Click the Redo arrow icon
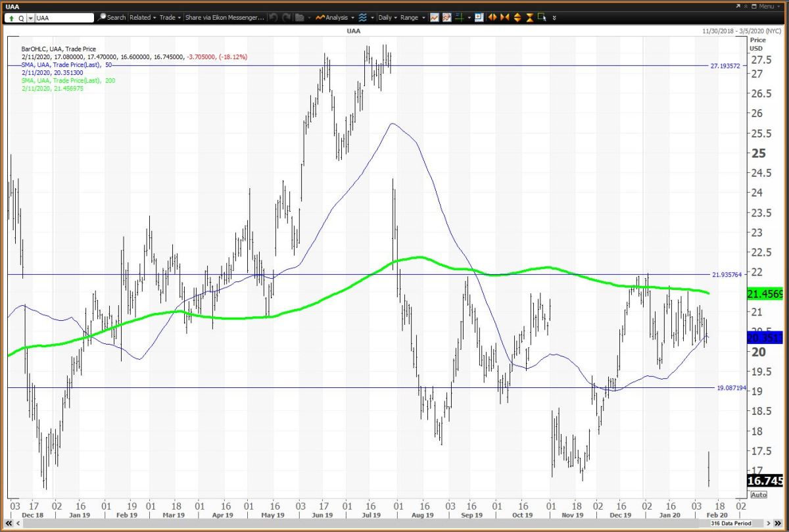 [286, 18]
